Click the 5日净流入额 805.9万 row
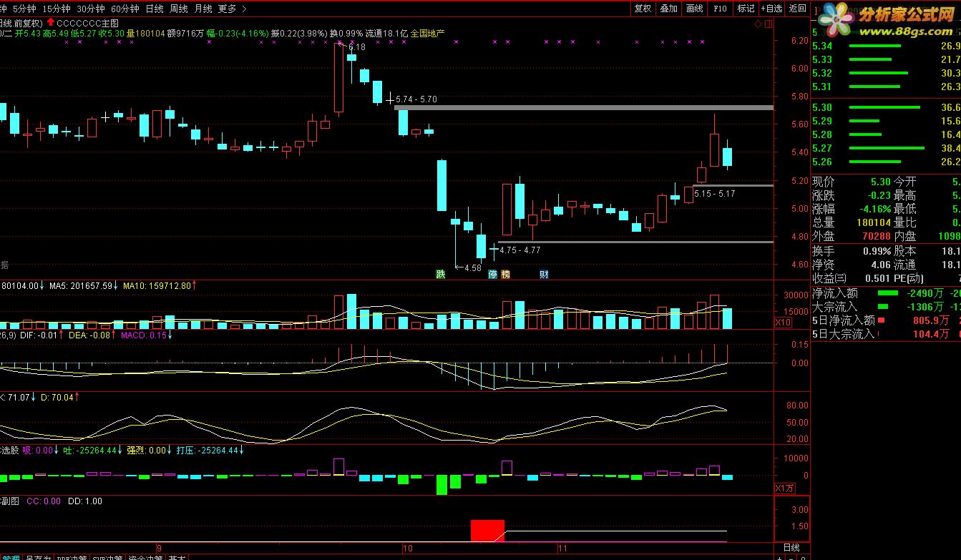The height and width of the screenshot is (560, 961). pos(886,320)
